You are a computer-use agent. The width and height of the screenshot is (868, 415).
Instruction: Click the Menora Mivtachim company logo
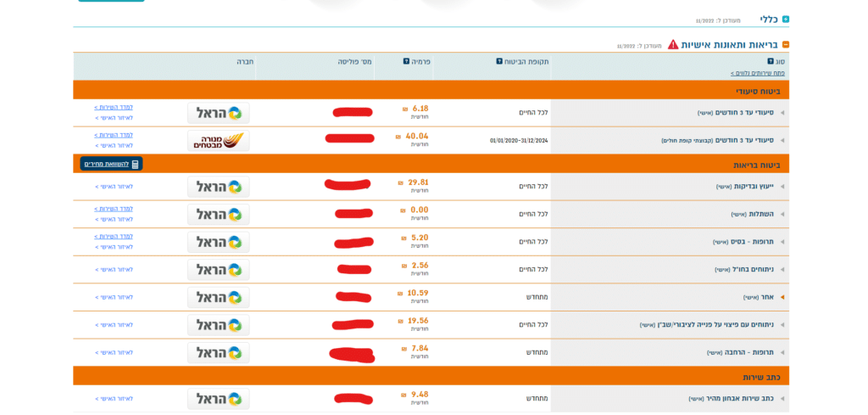tap(219, 140)
